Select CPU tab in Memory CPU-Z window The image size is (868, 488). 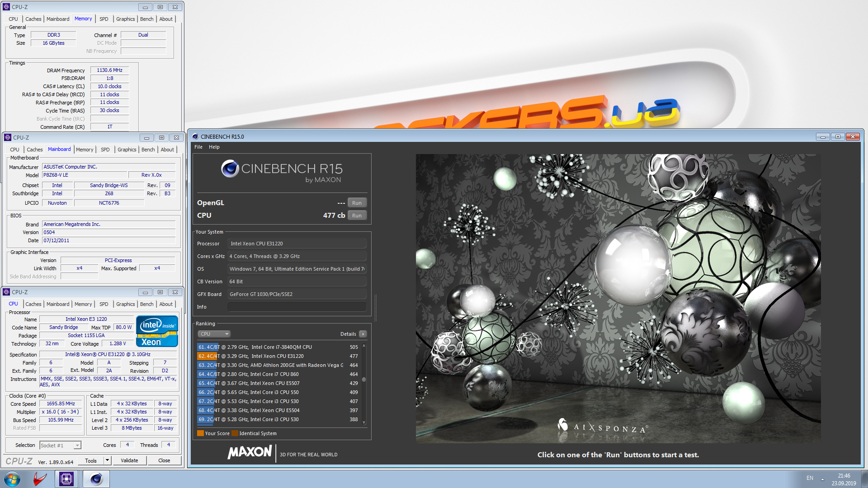click(14, 19)
